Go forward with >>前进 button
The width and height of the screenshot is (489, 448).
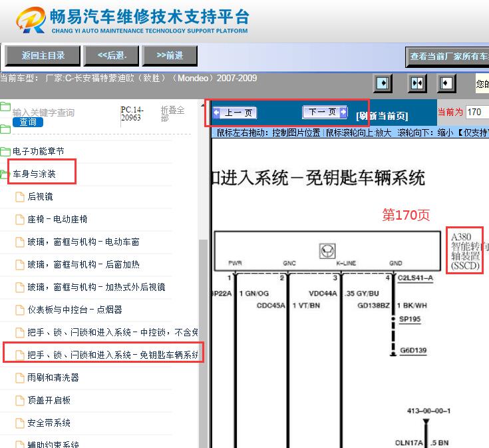pyautogui.click(x=170, y=55)
